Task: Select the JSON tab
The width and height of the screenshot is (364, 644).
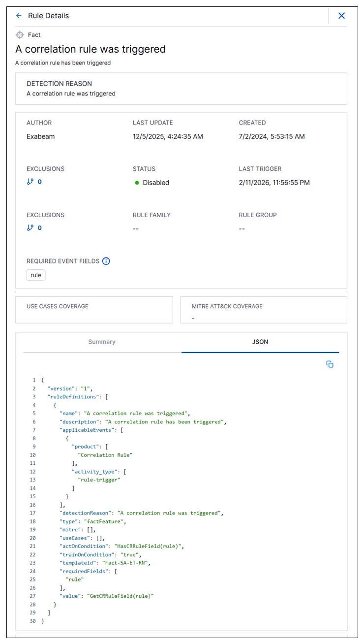Action: pos(261,342)
